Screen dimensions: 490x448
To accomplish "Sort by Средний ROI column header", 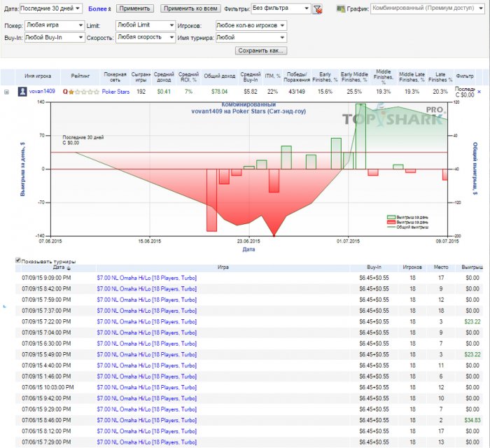I will click(188, 76).
